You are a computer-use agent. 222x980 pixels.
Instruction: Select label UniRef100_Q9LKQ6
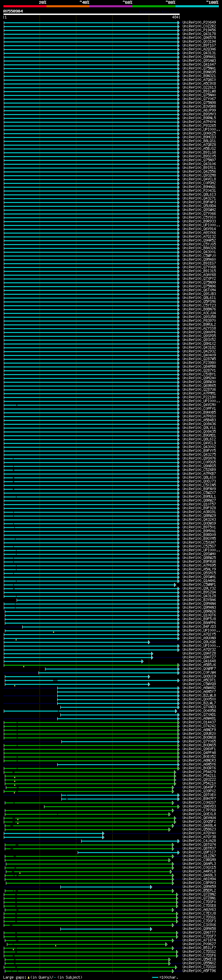pos(199,642)
